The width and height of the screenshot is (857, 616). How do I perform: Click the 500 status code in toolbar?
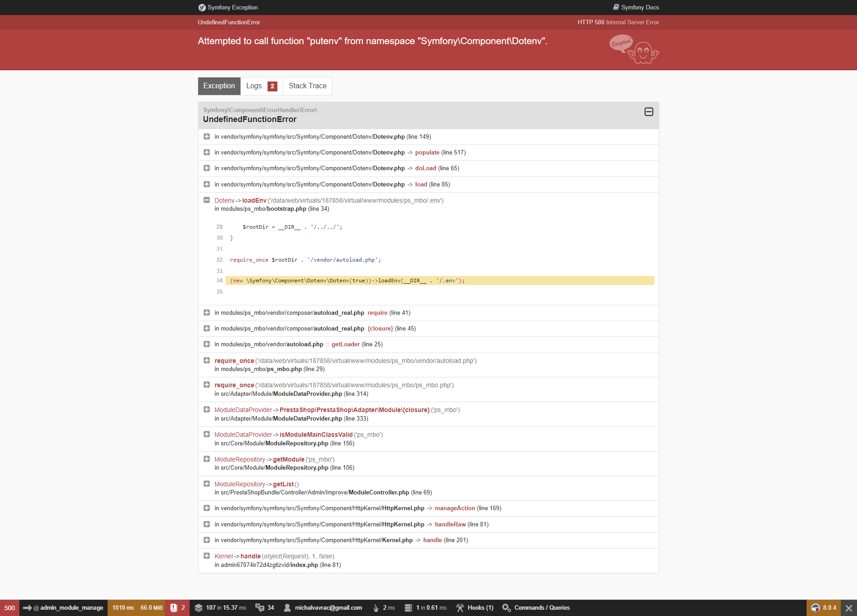[9, 608]
